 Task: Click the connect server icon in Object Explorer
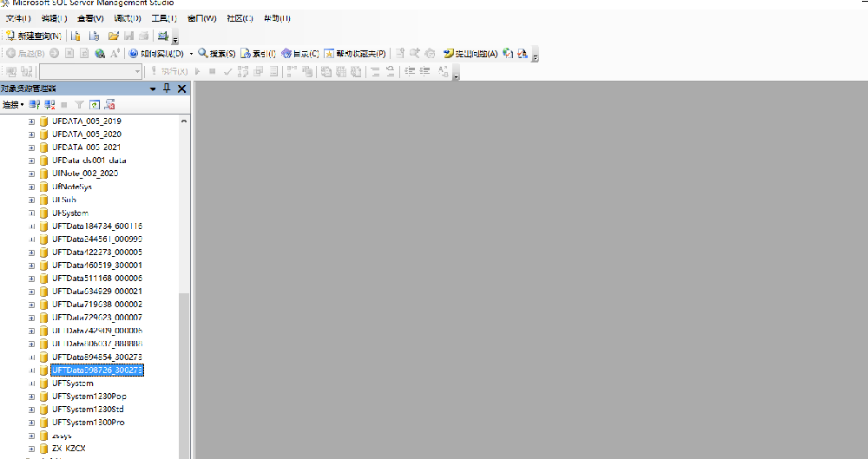pyautogui.click(x=35, y=105)
